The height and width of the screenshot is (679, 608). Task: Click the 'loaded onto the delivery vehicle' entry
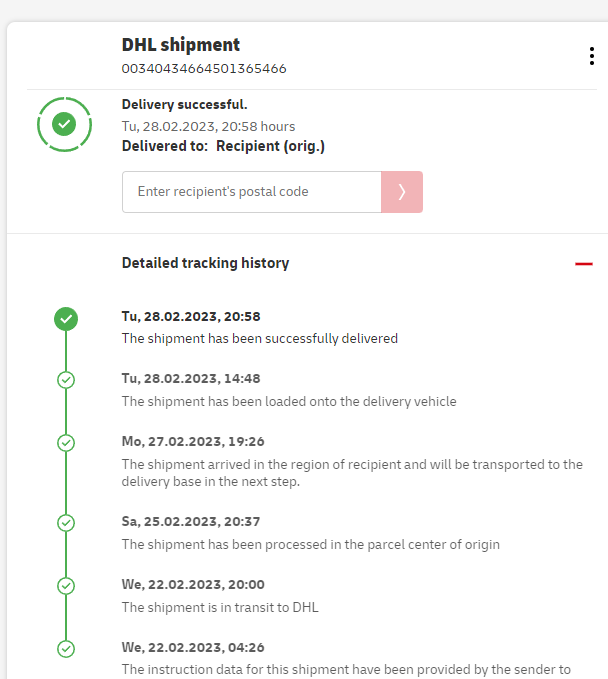tap(288, 401)
